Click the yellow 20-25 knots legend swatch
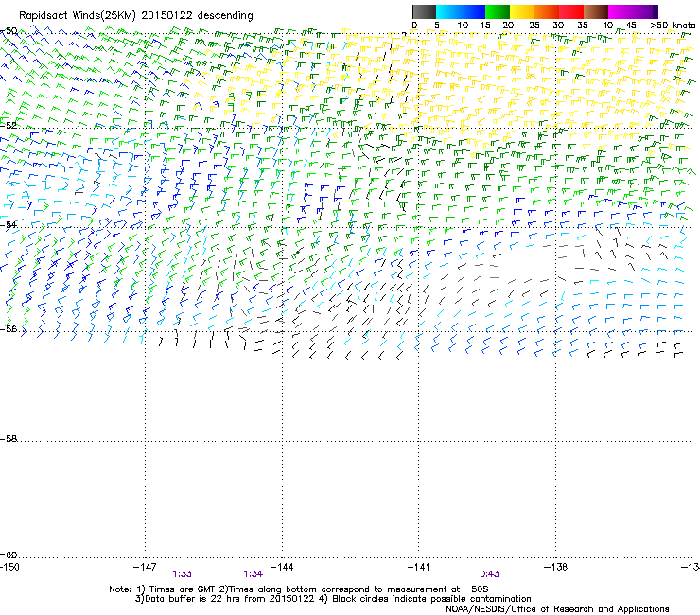 522,11
